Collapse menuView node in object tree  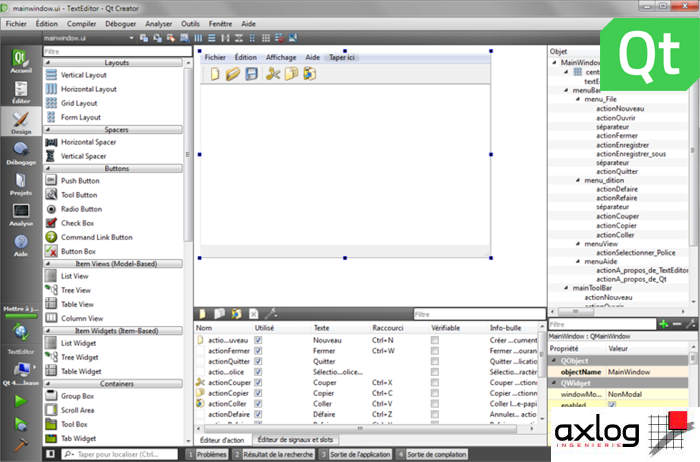click(x=578, y=244)
